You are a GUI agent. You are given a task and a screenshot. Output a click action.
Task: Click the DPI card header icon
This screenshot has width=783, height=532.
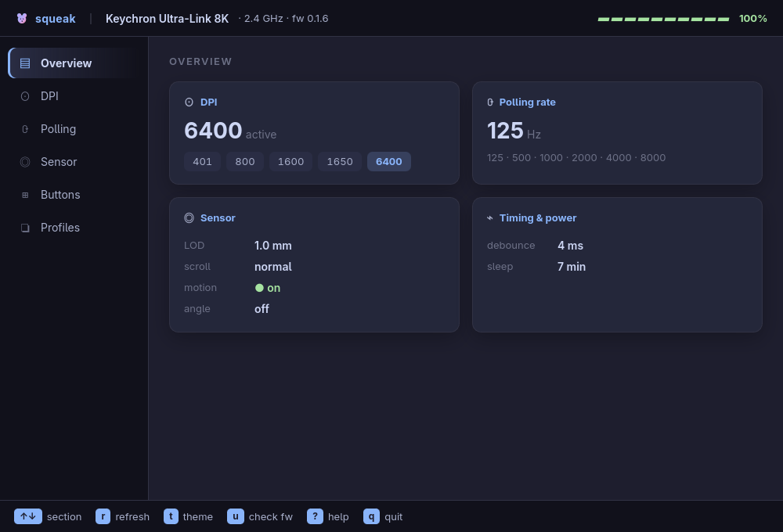pos(189,102)
